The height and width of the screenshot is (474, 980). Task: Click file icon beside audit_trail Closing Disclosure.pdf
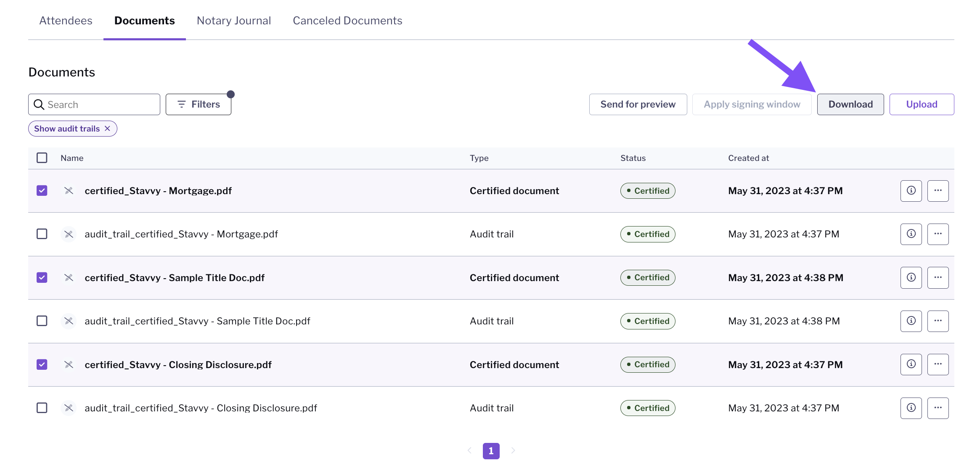pyautogui.click(x=69, y=408)
